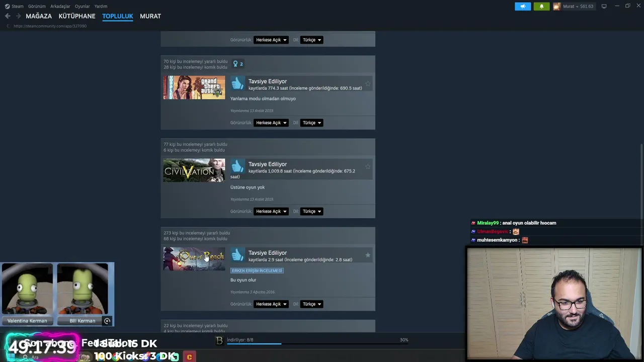Viewport: 644px width, 362px height.
Task: Click the thumbs-up icon on Out of Reach review
Action: pos(237,255)
